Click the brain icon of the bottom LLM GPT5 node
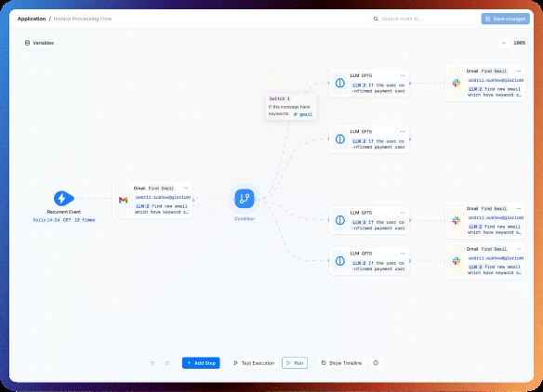 coord(340,261)
